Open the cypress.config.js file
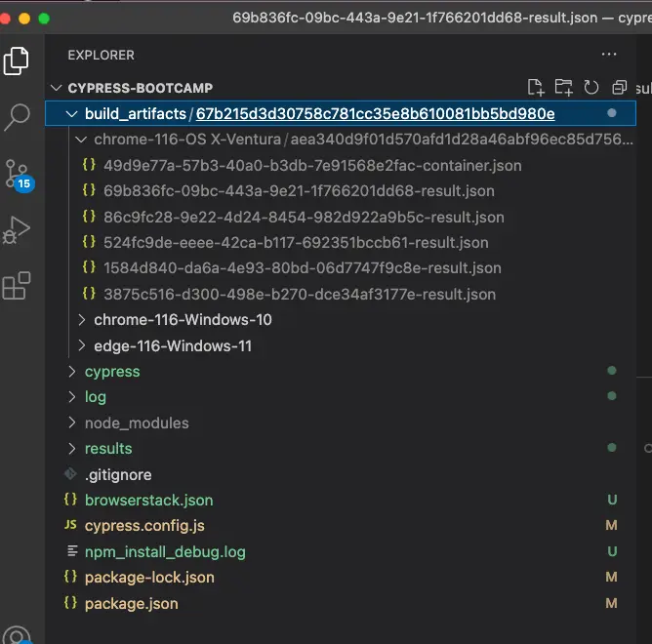Image resolution: width=652 pixels, height=644 pixels. (144, 526)
